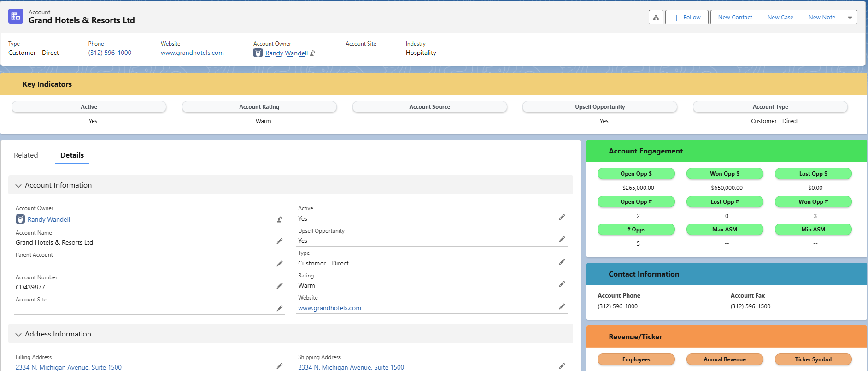Edit the Website field pencil
The width and height of the screenshot is (868, 371).
click(x=562, y=306)
